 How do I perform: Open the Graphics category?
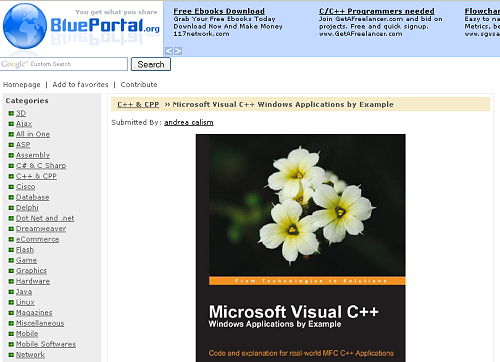31,271
